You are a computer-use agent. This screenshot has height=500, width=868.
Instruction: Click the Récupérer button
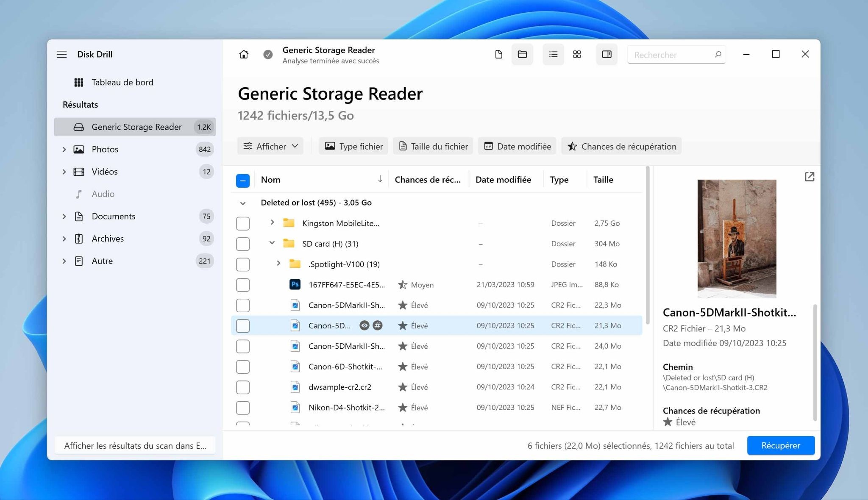click(781, 445)
